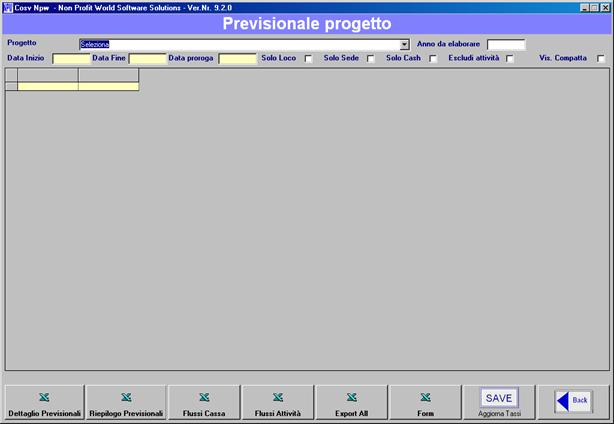The width and height of the screenshot is (614, 424).
Task: Click the Excel icon above Flussi Attività
Action: [x=278, y=397]
